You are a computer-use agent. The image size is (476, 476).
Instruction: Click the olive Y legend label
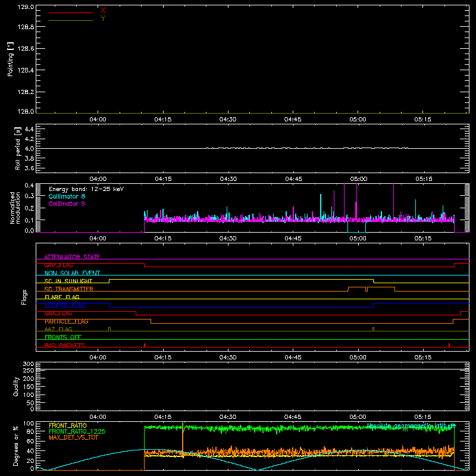click(103, 18)
